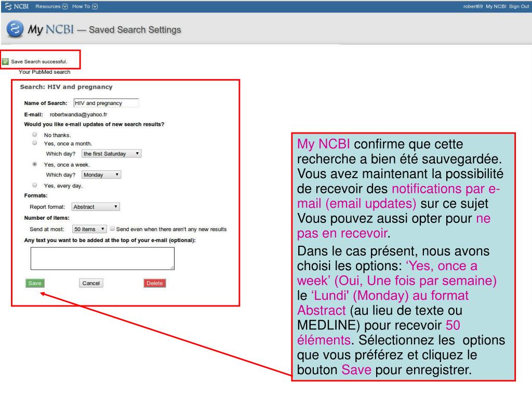Click the Saved Search Settings title
This screenshot has height=399, width=532.
(135, 30)
